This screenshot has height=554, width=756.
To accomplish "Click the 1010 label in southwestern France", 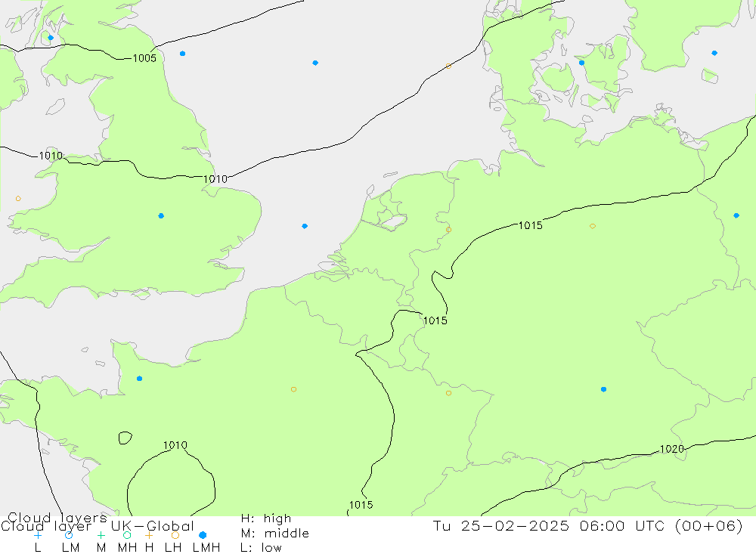I will (x=175, y=445).
